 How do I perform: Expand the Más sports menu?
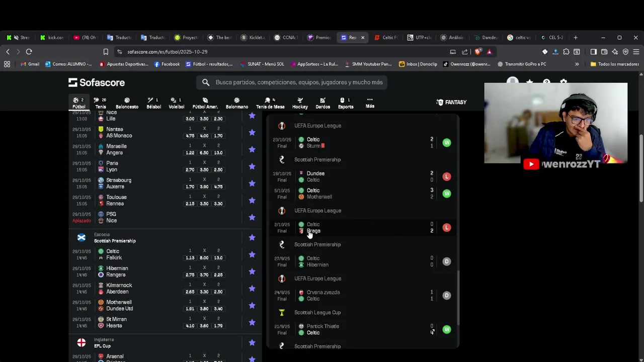pos(370,103)
